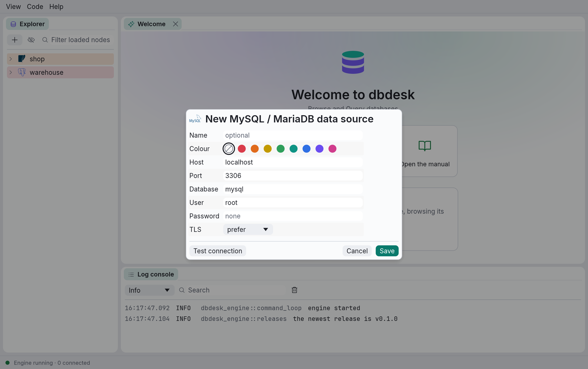Open the TLS prefer dropdown
This screenshot has width=588, height=369.
point(248,229)
